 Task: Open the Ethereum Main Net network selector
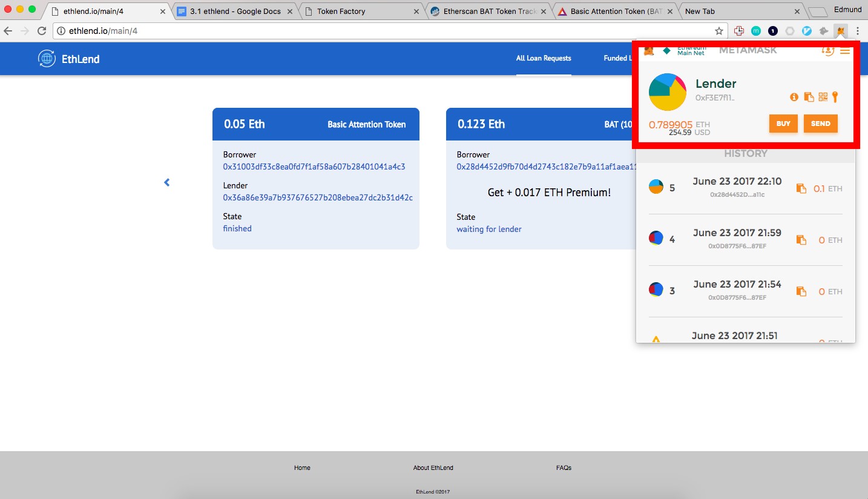[685, 50]
